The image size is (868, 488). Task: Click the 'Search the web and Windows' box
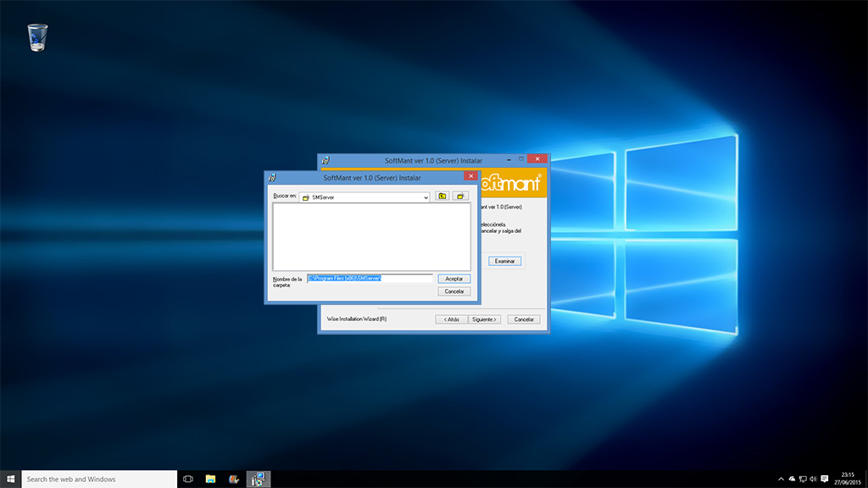coord(98,479)
